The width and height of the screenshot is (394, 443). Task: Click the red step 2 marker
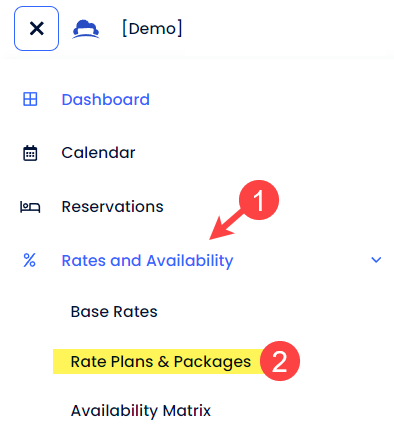280,361
